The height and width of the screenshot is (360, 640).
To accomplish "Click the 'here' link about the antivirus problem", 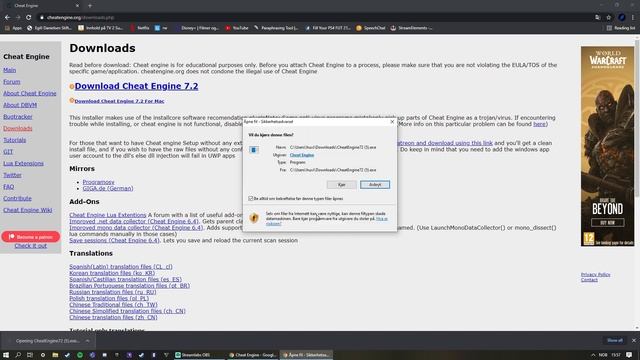I will [539, 124].
